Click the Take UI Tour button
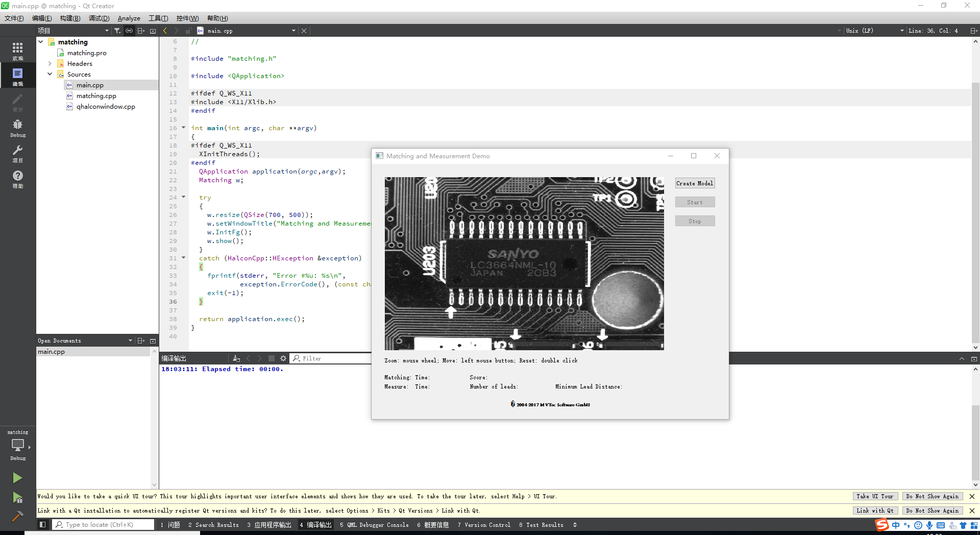This screenshot has height=535, width=980. [874, 496]
